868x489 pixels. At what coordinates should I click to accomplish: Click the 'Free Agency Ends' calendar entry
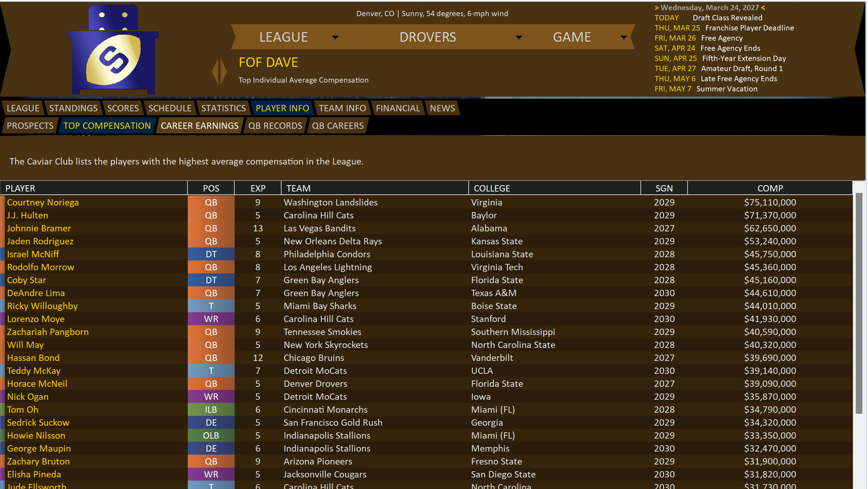point(731,48)
